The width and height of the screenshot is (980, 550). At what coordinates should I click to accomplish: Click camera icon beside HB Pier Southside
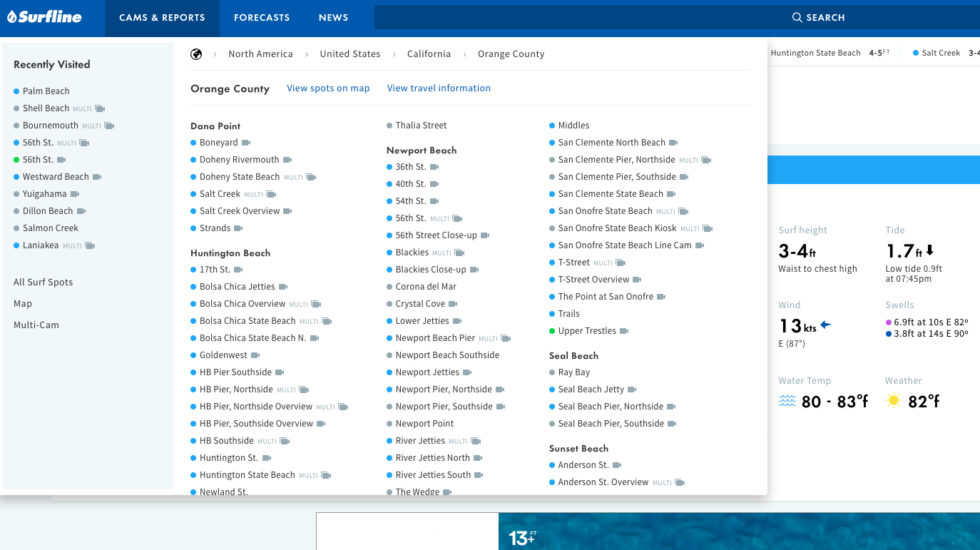280,372
